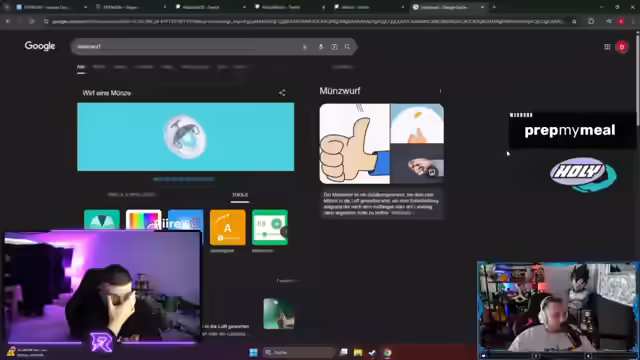Image resolution: width=640 pixels, height=360 pixels.
Task: Open Task View from the taskbar
Action: click(344, 352)
